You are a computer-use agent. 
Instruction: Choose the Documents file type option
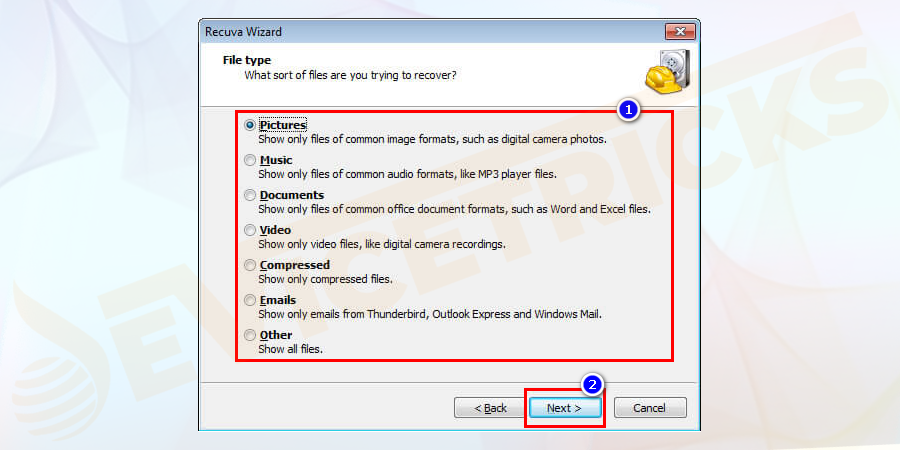[x=250, y=195]
